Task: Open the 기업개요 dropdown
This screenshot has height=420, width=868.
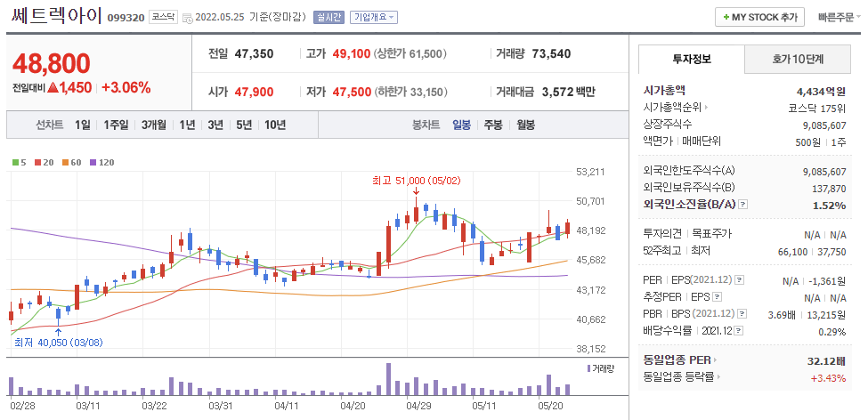Action: pos(374,17)
